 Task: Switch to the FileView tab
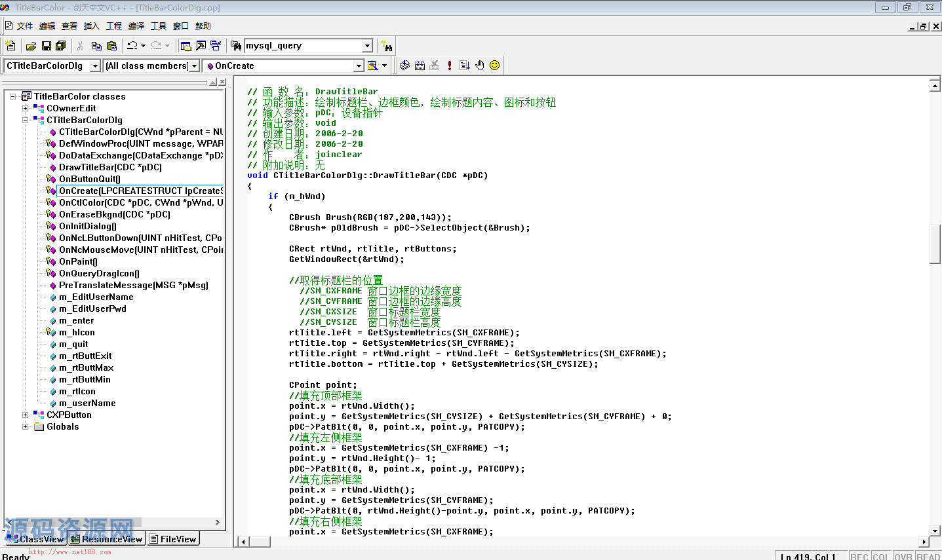pos(173,539)
